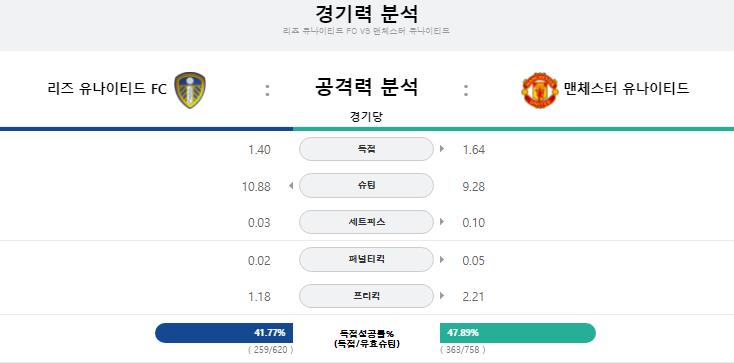The height and width of the screenshot is (363, 734).
Task: Click the arrow right of the 세트피스 pill
Action: (x=442, y=222)
